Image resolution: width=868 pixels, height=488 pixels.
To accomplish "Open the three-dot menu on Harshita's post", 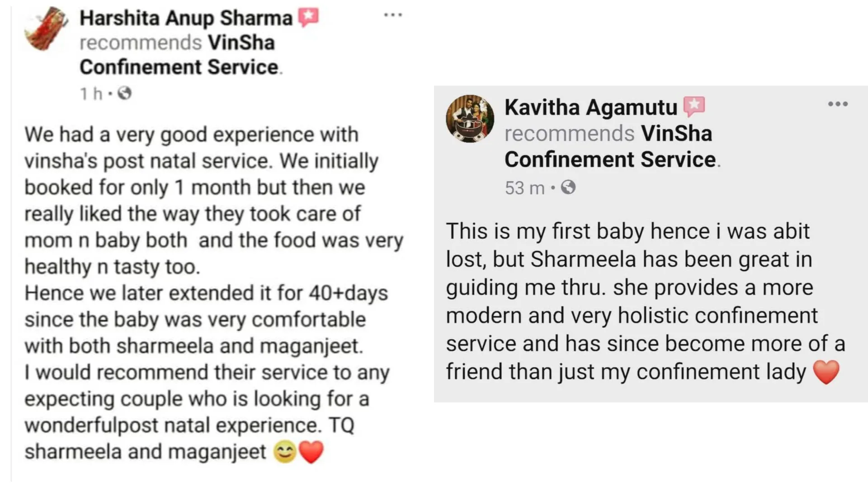I will point(393,15).
